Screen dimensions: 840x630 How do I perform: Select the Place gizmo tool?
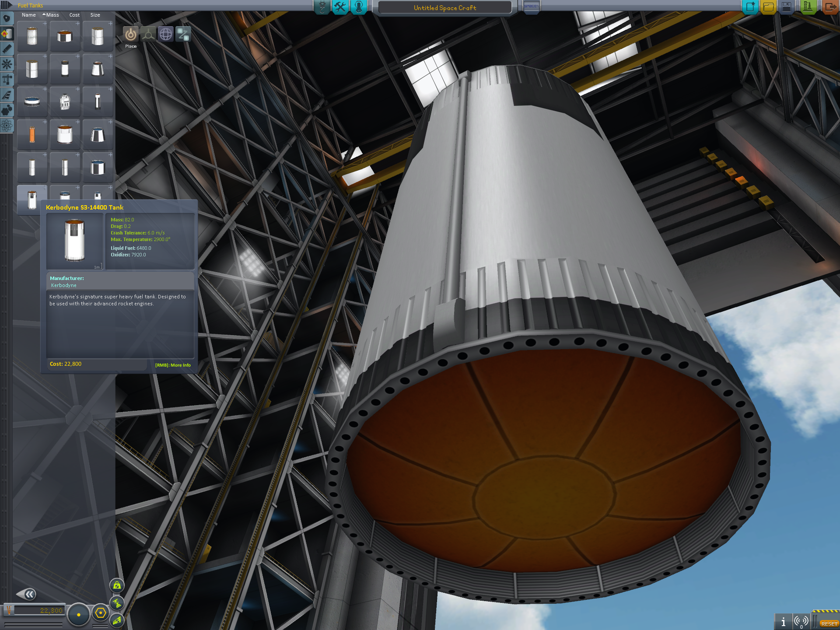point(130,34)
